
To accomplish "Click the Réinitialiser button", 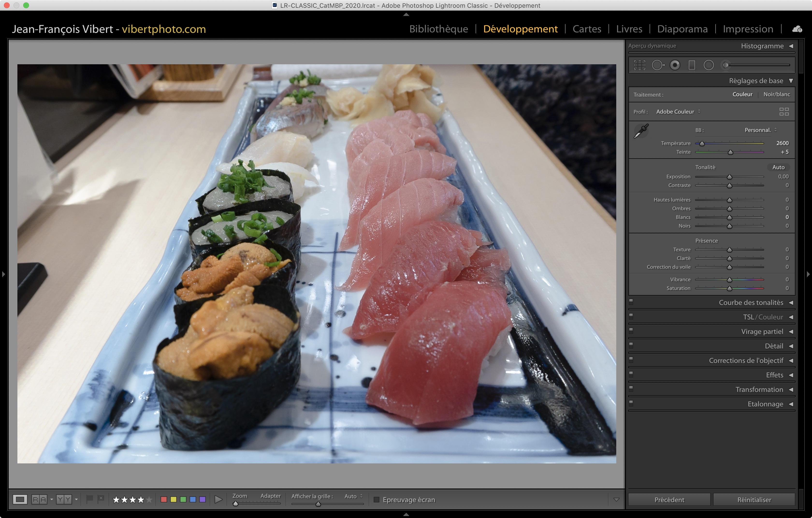I will tap(754, 499).
